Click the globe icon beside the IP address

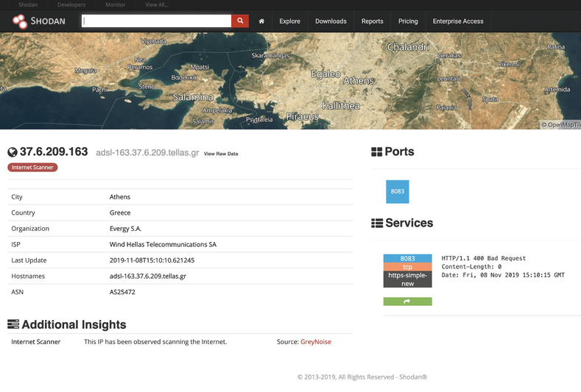13,152
